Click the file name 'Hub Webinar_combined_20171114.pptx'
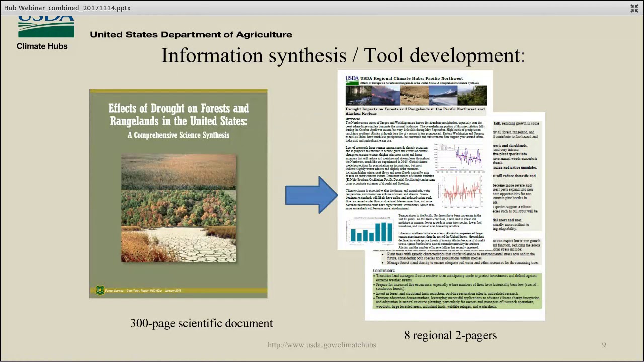 [x=67, y=8]
